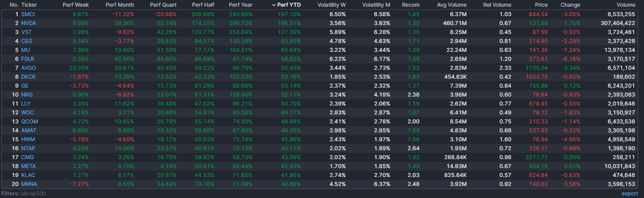Image resolution: width=644 pixels, height=198 pixels.
Task: Select NVDA volume 307,404,422
Action: point(618,23)
